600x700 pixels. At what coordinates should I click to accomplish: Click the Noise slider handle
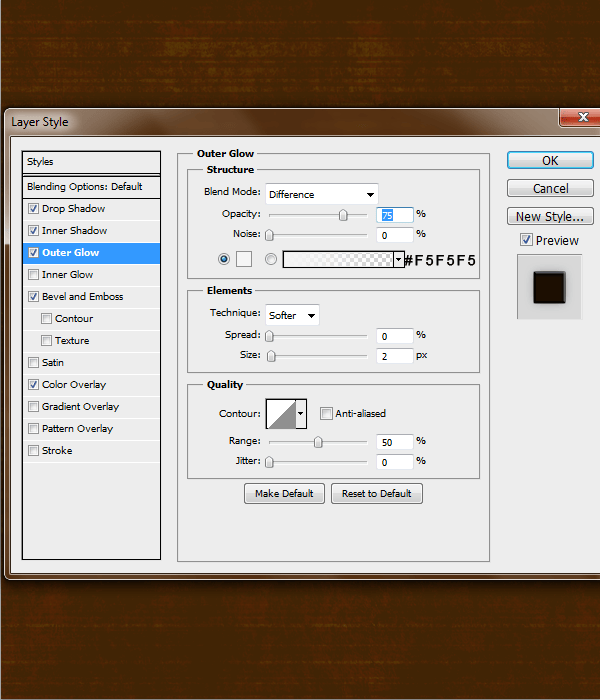tap(269, 235)
